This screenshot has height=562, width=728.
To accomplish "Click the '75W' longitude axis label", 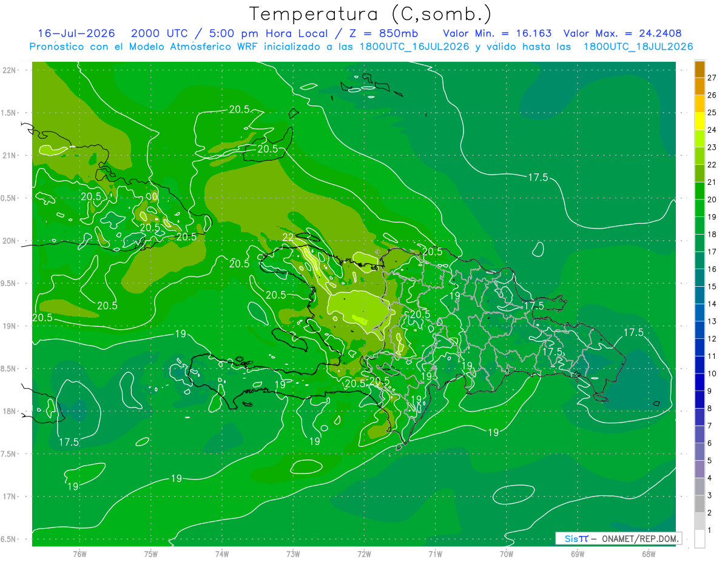I will pyautogui.click(x=151, y=554).
